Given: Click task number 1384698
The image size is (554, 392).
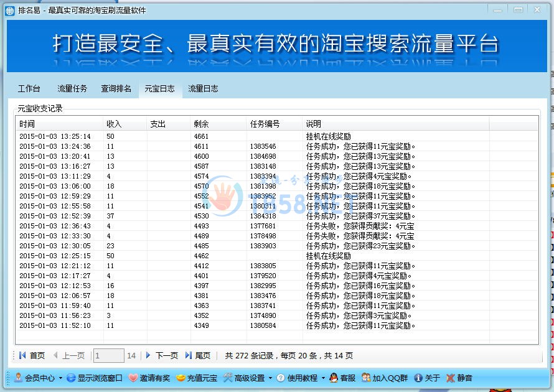Looking at the screenshot, I should (x=263, y=156).
